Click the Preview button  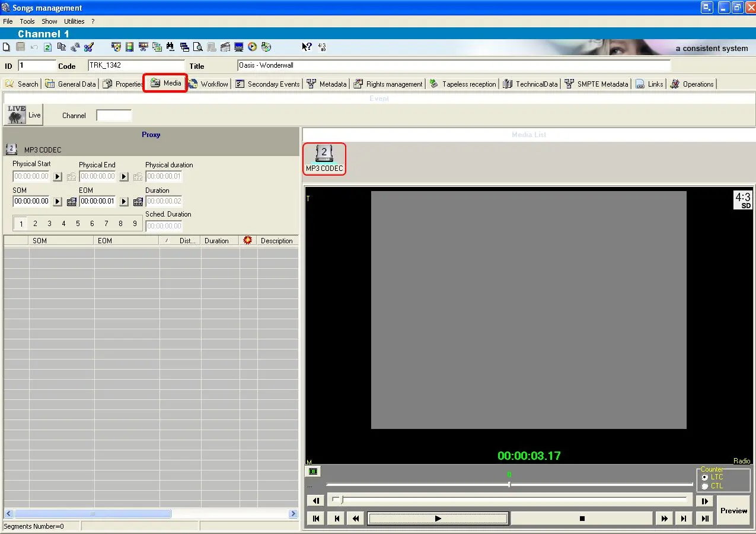pyautogui.click(x=733, y=510)
